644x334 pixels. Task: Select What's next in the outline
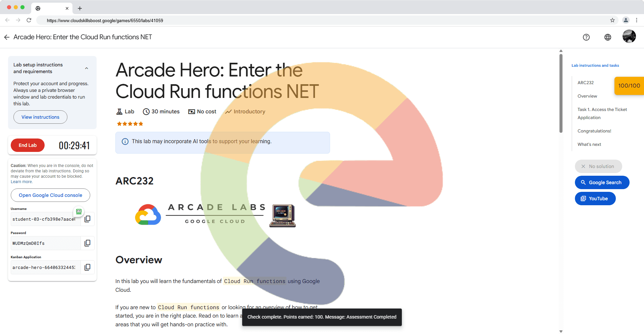[x=589, y=145]
